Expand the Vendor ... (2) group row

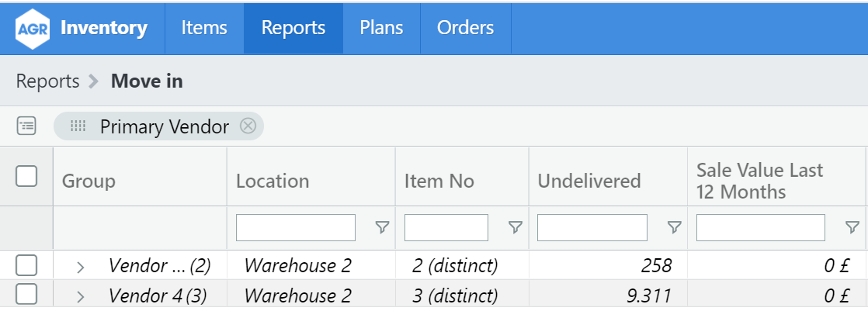pyautogui.click(x=80, y=267)
